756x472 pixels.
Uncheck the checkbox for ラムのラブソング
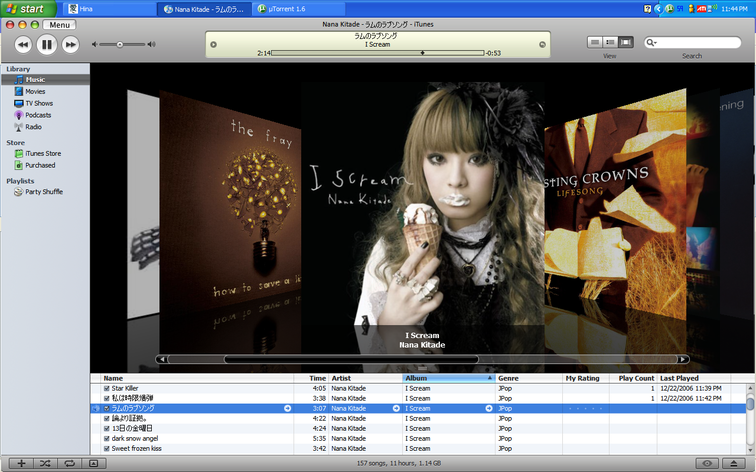pos(107,408)
